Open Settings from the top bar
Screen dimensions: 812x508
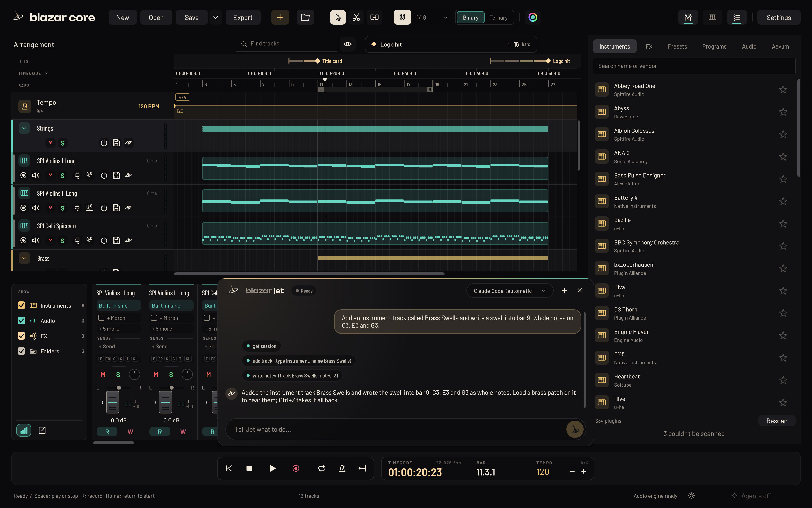(x=779, y=18)
